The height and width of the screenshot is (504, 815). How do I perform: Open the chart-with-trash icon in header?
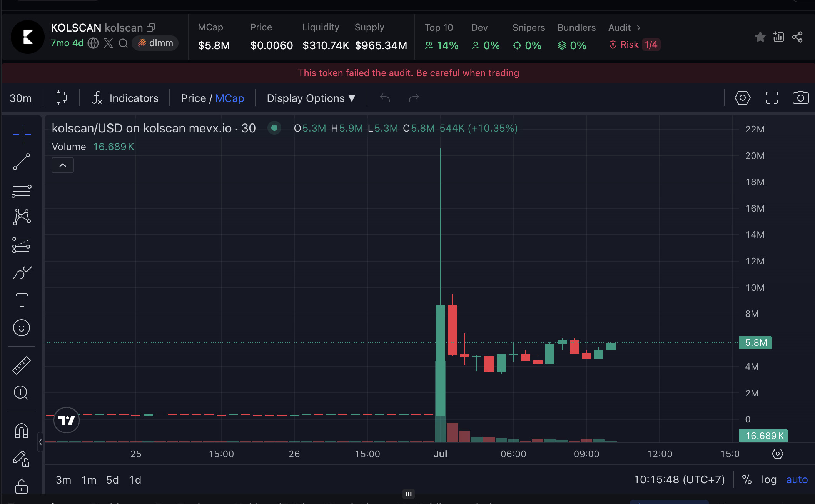pyautogui.click(x=779, y=37)
